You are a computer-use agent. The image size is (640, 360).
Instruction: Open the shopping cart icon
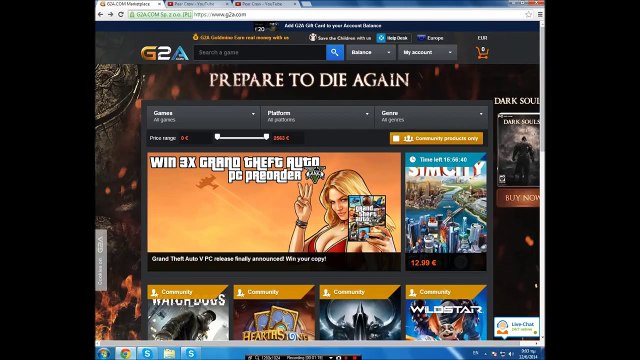482,53
